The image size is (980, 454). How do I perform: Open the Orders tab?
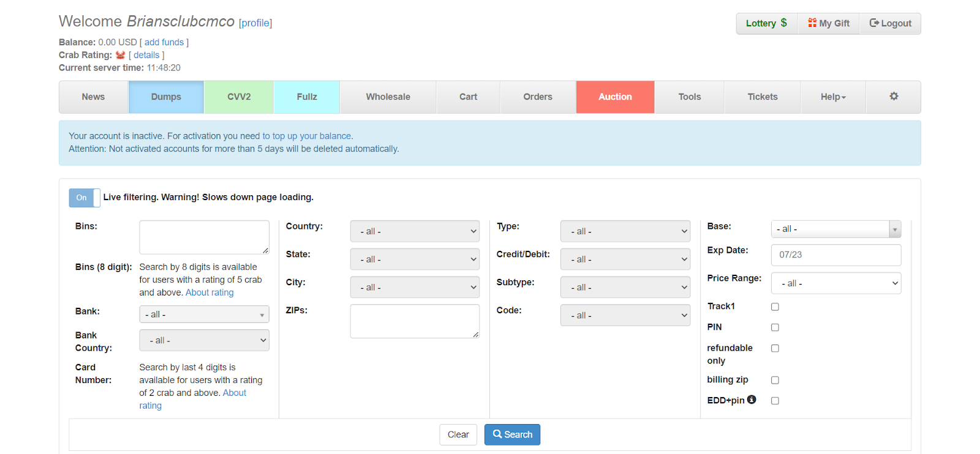click(538, 97)
